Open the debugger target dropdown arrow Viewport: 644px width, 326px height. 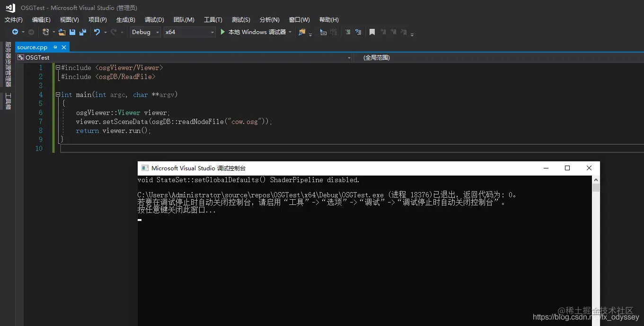pyautogui.click(x=290, y=32)
